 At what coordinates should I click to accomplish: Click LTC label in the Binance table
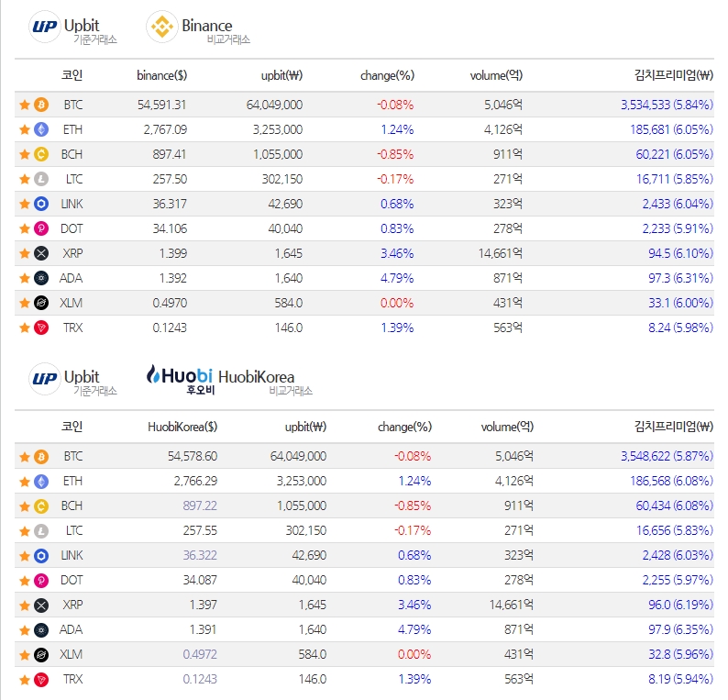74,179
